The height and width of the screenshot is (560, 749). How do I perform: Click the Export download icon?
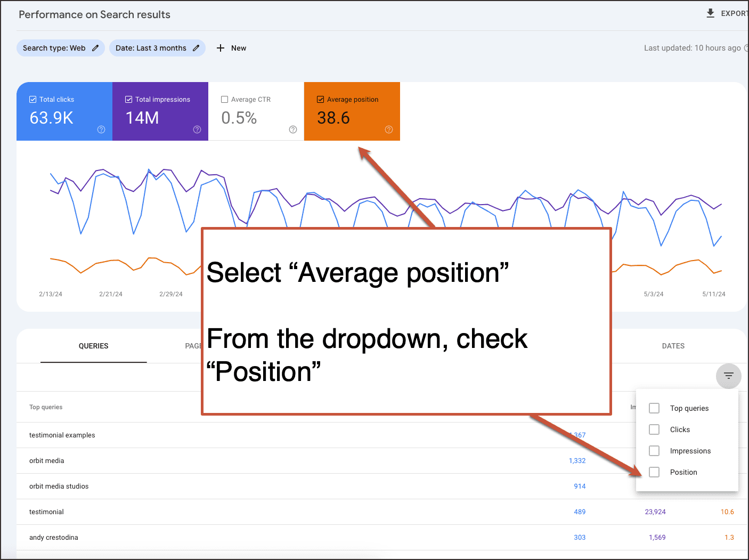coord(710,13)
